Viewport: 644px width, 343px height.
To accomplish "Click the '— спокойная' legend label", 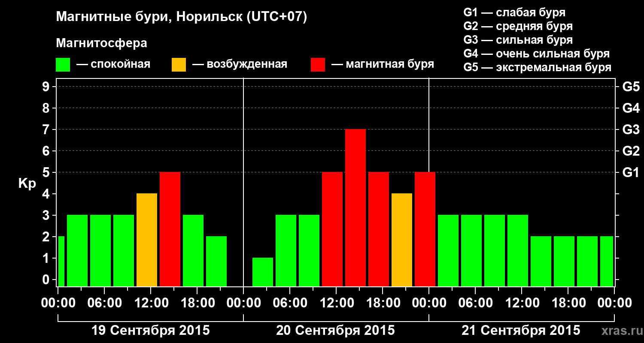I will [x=113, y=64].
